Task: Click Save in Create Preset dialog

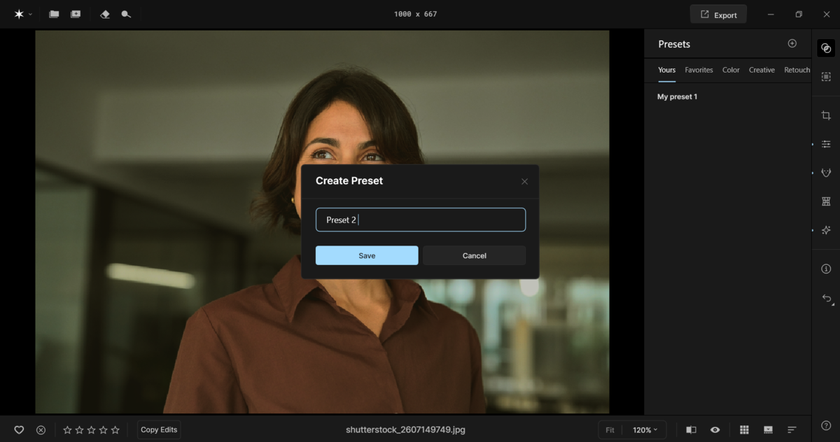Action: [367, 256]
